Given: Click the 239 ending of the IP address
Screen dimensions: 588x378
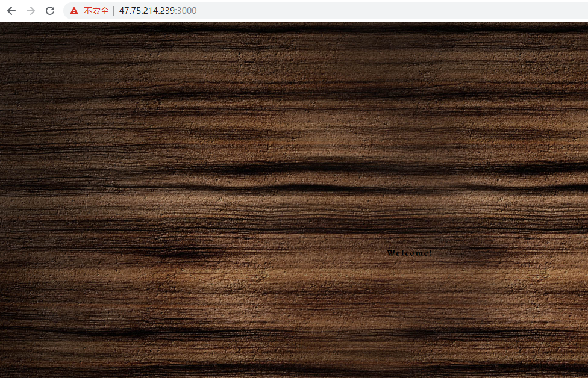Looking at the screenshot, I should pyautogui.click(x=168, y=11).
